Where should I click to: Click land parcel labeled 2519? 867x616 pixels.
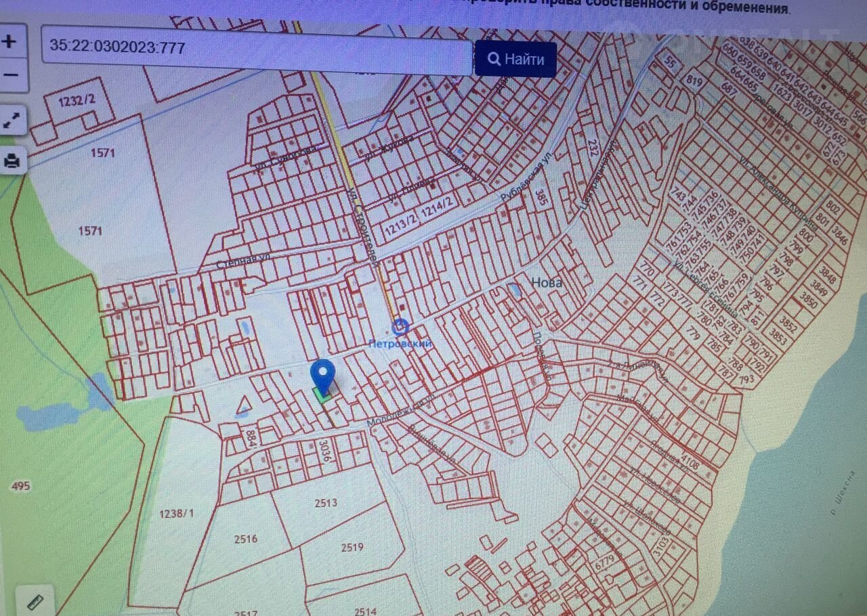[x=352, y=547]
